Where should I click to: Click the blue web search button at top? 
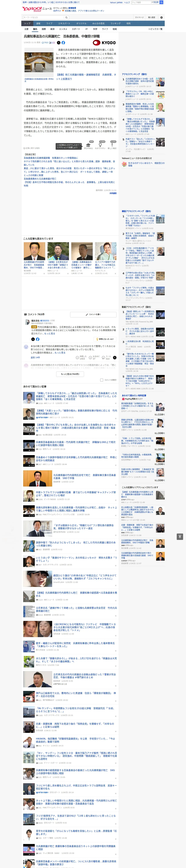pyautogui.click(x=161, y=2)
